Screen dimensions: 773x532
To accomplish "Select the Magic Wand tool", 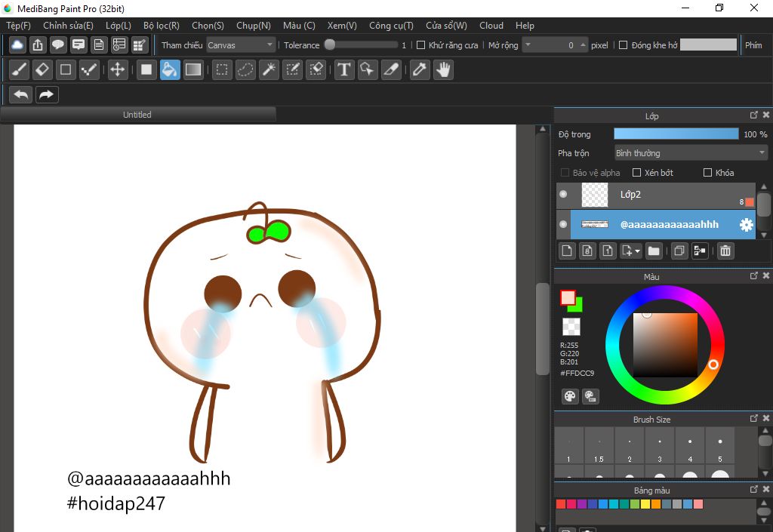I will pyautogui.click(x=269, y=69).
